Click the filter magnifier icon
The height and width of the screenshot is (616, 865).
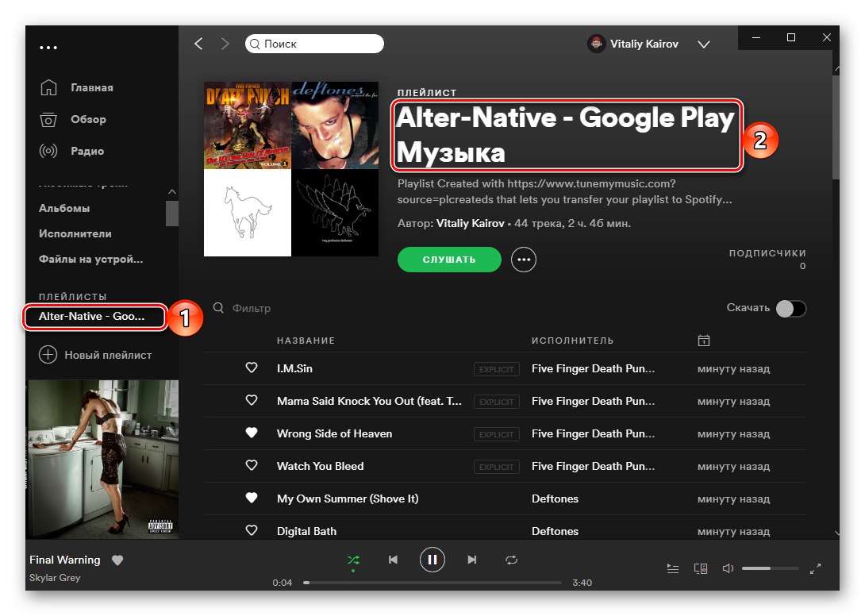[x=218, y=307]
